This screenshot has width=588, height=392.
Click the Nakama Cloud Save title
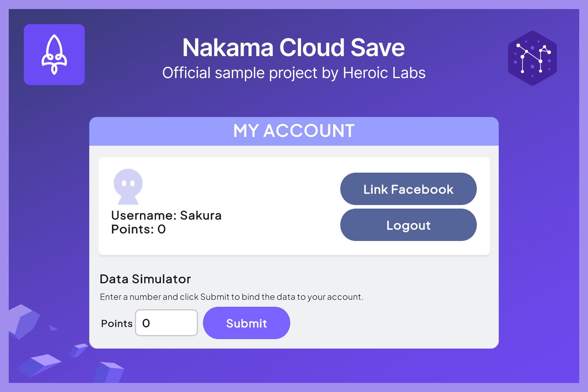click(294, 47)
